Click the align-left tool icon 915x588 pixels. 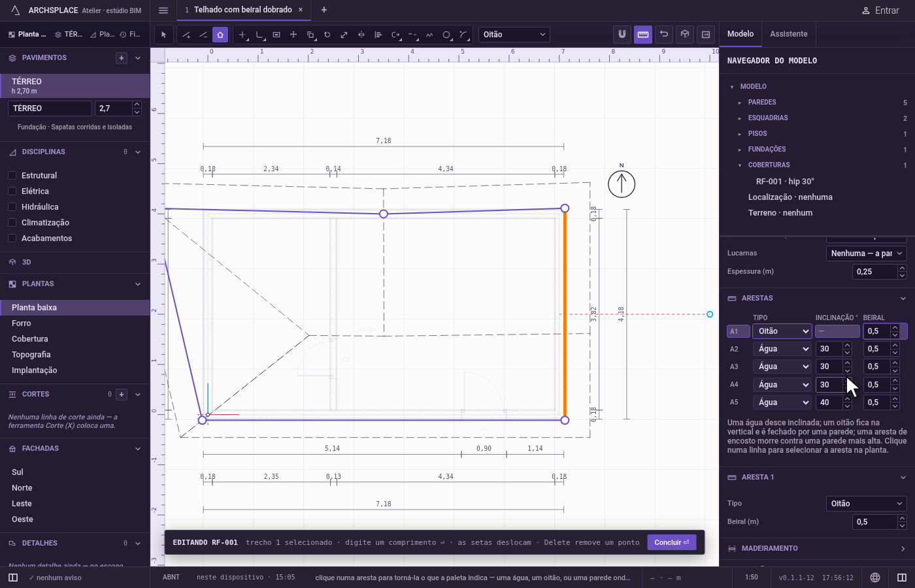[x=378, y=35]
